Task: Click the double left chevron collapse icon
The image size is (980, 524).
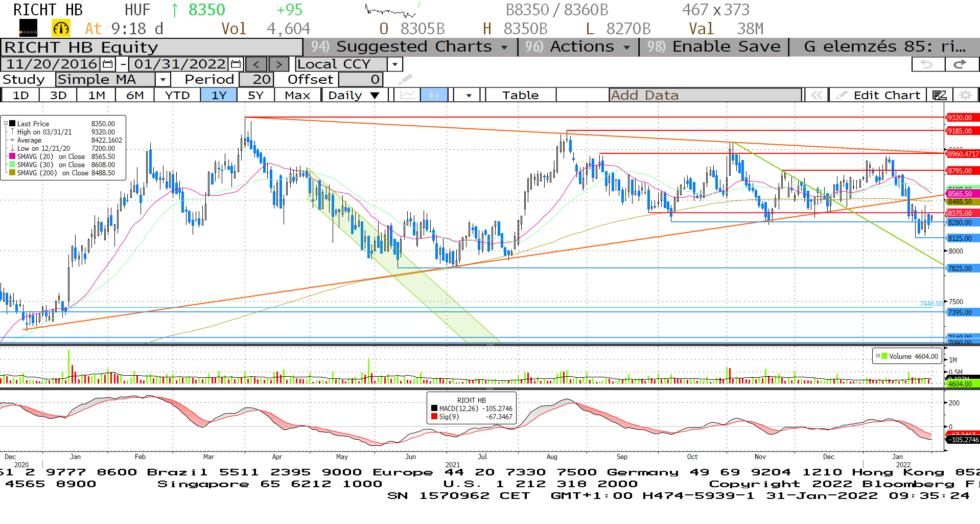Action: [x=817, y=95]
